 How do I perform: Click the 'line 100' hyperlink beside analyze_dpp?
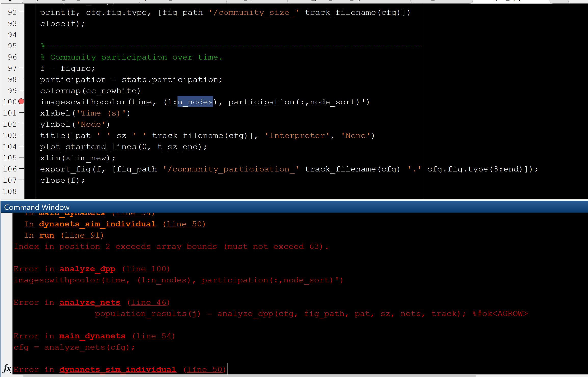point(146,269)
